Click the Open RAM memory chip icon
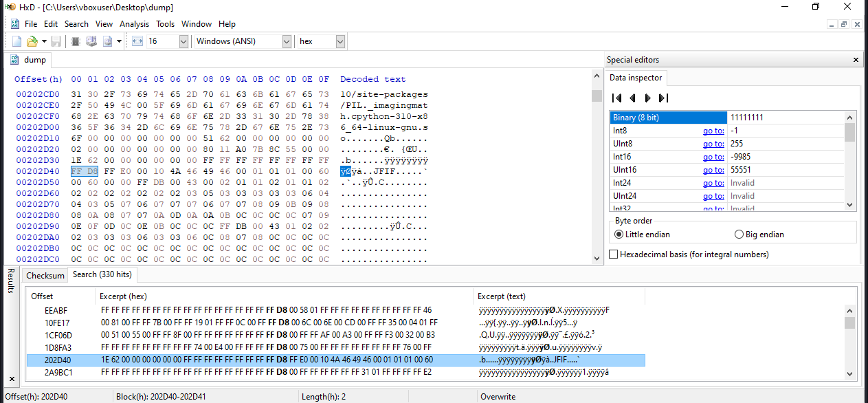Screen dimensions: 868x403 [x=76, y=41]
